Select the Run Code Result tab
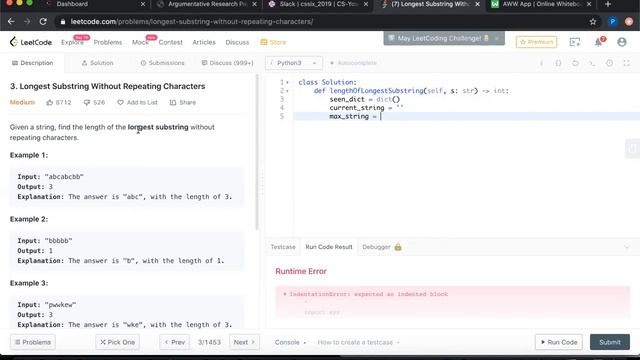640x360 pixels. pos(329,247)
